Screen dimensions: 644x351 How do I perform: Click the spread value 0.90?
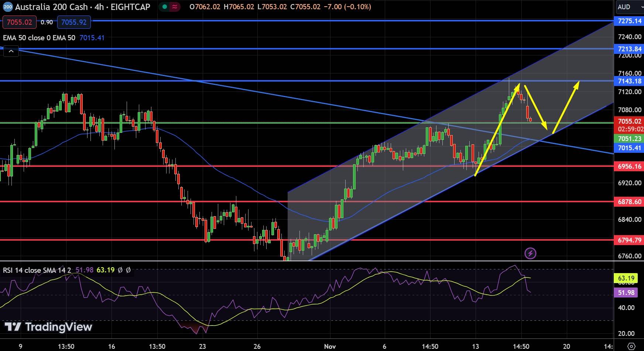pyautogui.click(x=47, y=22)
